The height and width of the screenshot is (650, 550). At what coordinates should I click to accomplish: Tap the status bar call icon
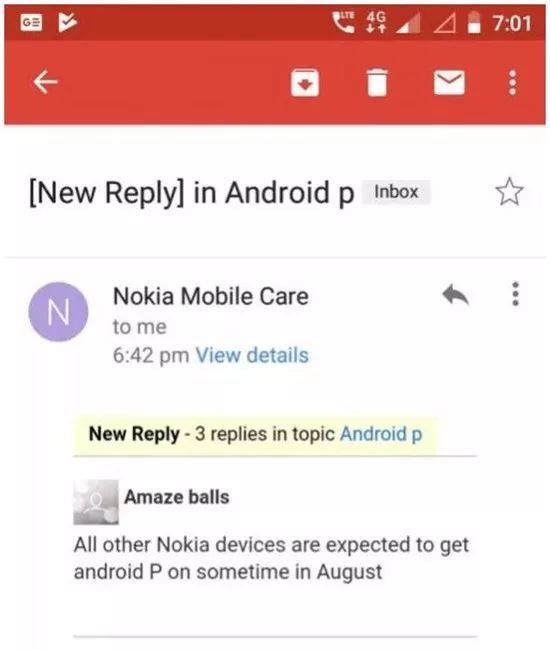tap(344, 22)
